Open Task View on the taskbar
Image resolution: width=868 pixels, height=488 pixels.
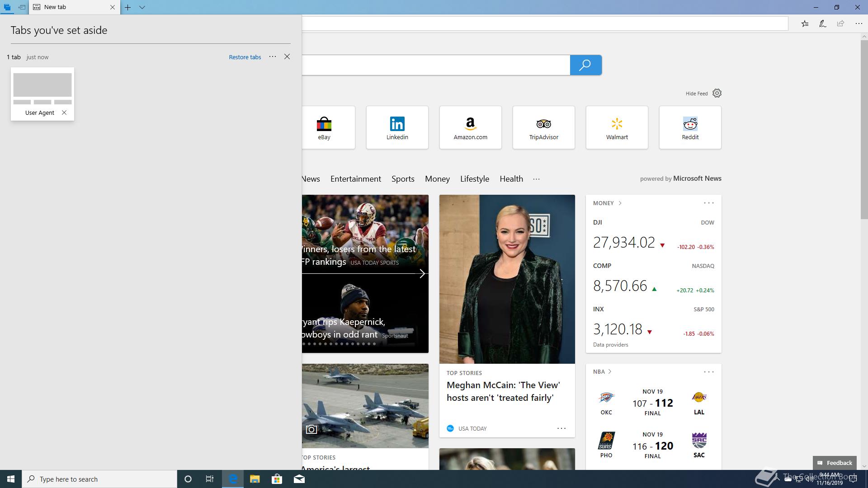pos(210,479)
